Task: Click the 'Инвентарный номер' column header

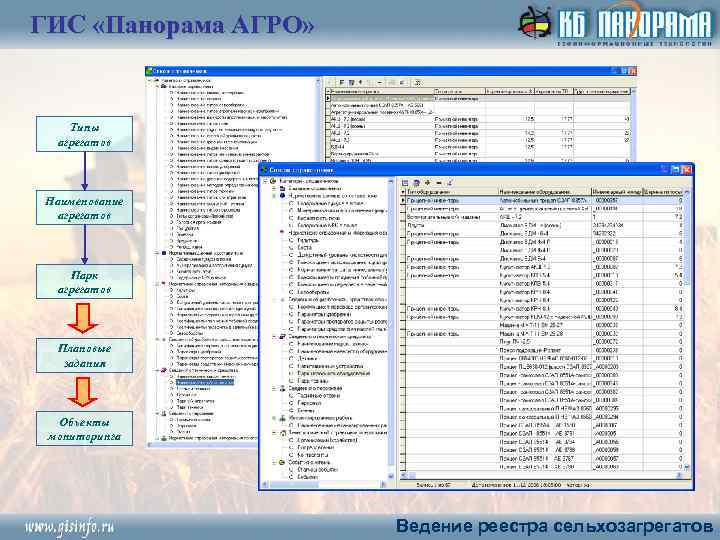Action: tap(616, 192)
